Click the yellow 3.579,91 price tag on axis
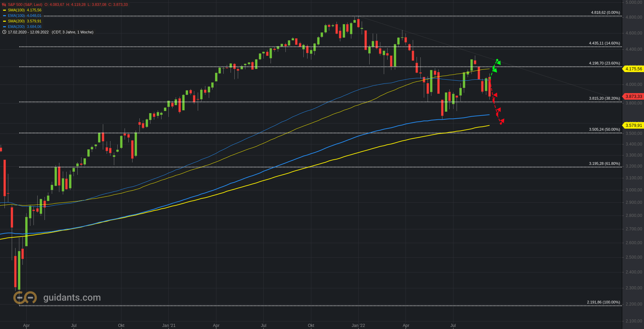 click(x=633, y=126)
